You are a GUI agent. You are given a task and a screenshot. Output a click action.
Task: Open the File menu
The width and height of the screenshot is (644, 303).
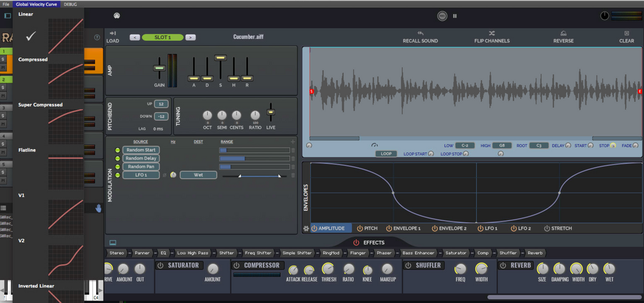6,4
